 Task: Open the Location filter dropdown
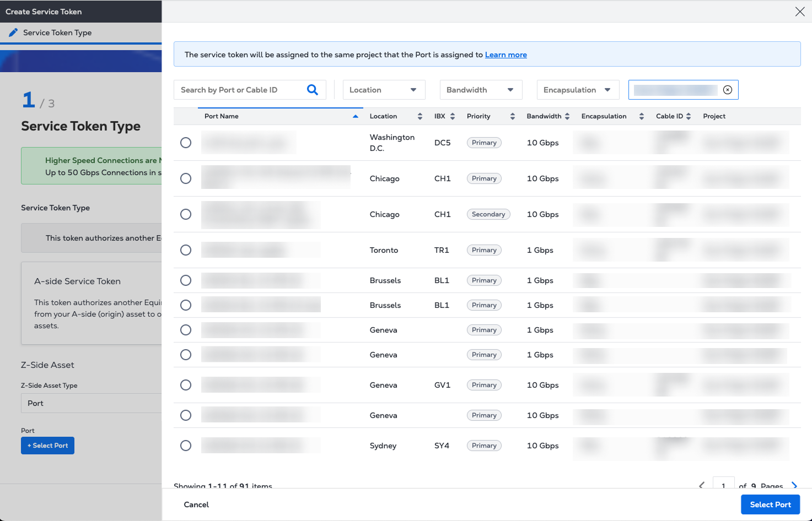384,90
